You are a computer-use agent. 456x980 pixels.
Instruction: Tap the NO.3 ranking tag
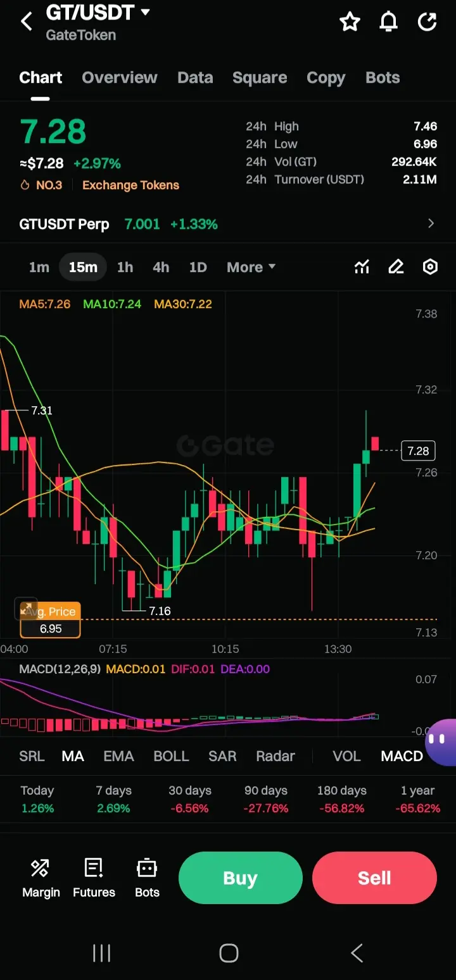pyautogui.click(x=42, y=185)
